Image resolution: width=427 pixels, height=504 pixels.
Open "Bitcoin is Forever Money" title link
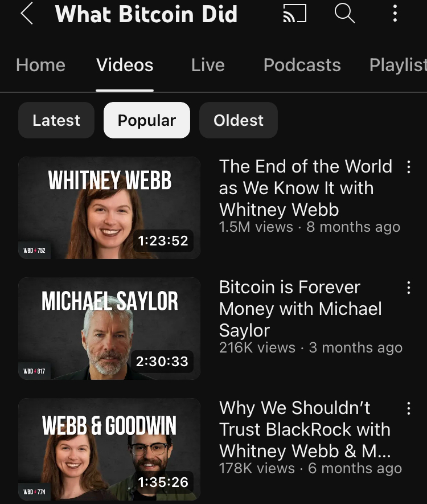click(300, 309)
